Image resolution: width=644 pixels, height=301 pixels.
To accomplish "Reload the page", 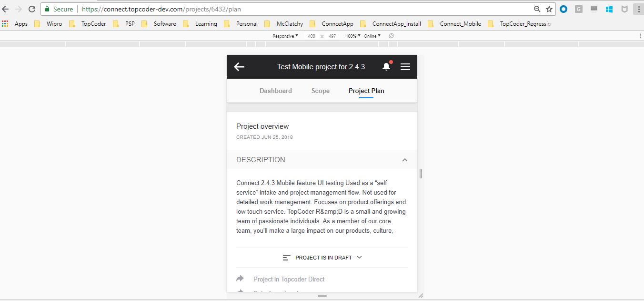I will [x=32, y=9].
